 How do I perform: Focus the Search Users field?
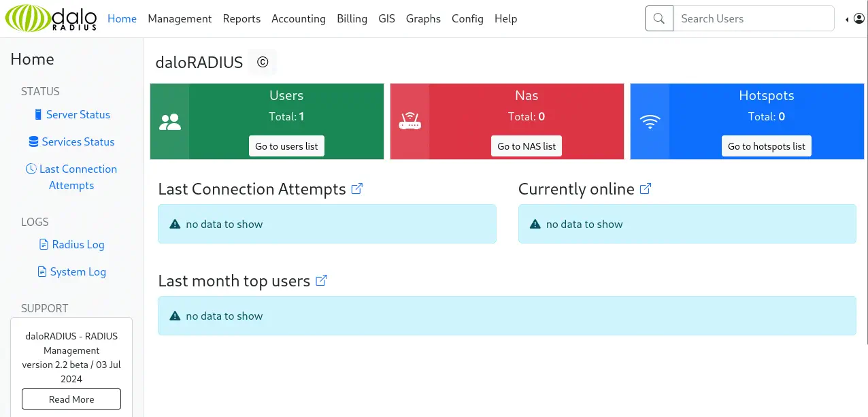[753, 18]
